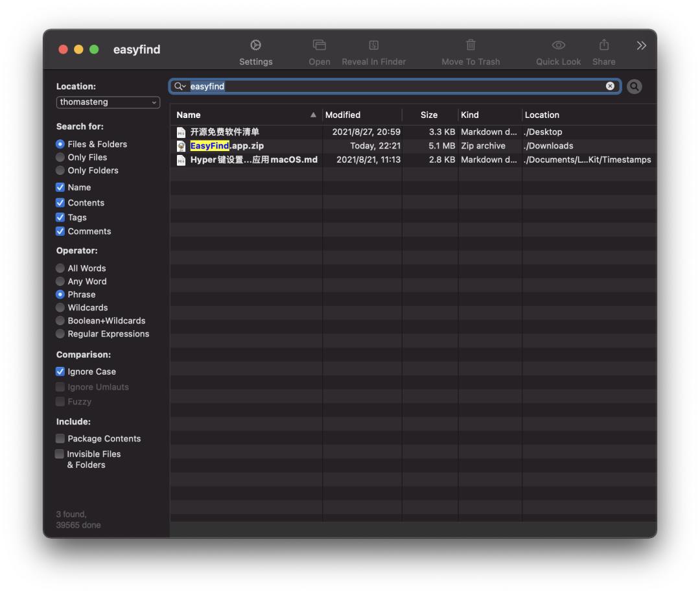Uncheck the Comments checkbox
Viewport: 700px width, 595px height.
(x=60, y=231)
